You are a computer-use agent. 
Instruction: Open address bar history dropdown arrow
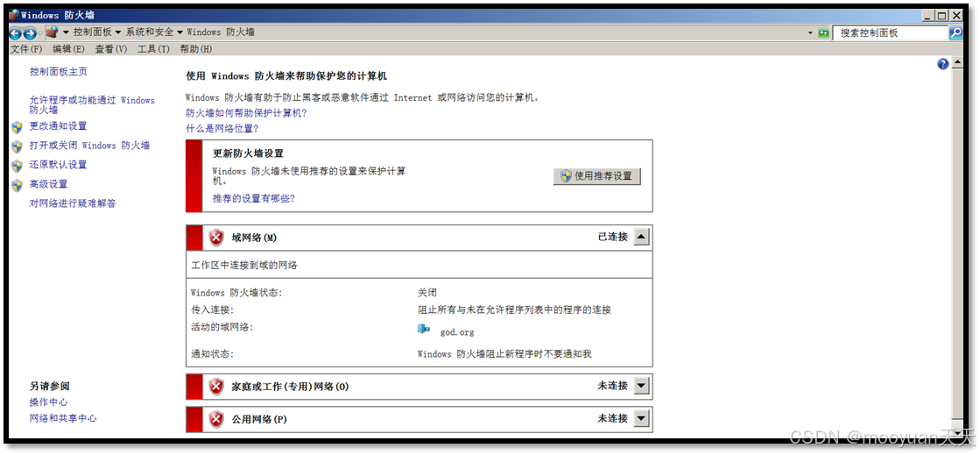(x=811, y=32)
